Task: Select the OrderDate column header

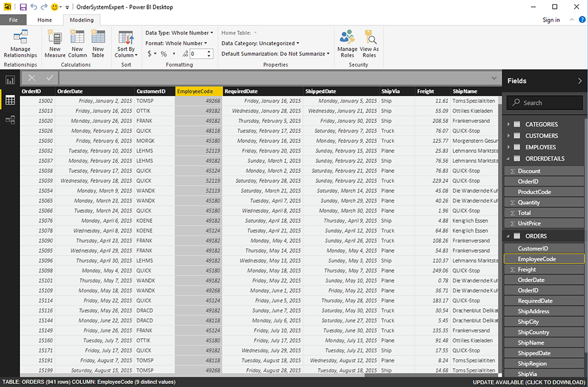Action: point(95,91)
